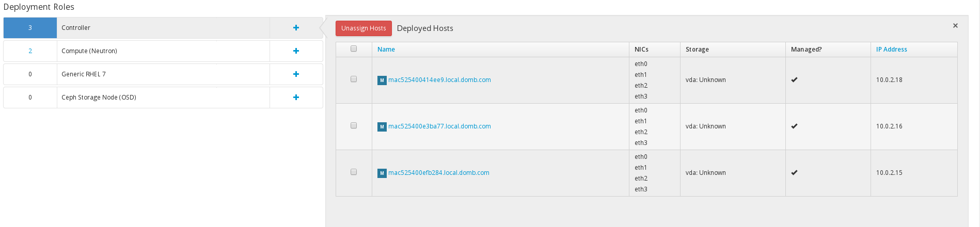The height and width of the screenshot is (227, 980).
Task: Check the box for mac525400efb284 host
Action: 354,172
